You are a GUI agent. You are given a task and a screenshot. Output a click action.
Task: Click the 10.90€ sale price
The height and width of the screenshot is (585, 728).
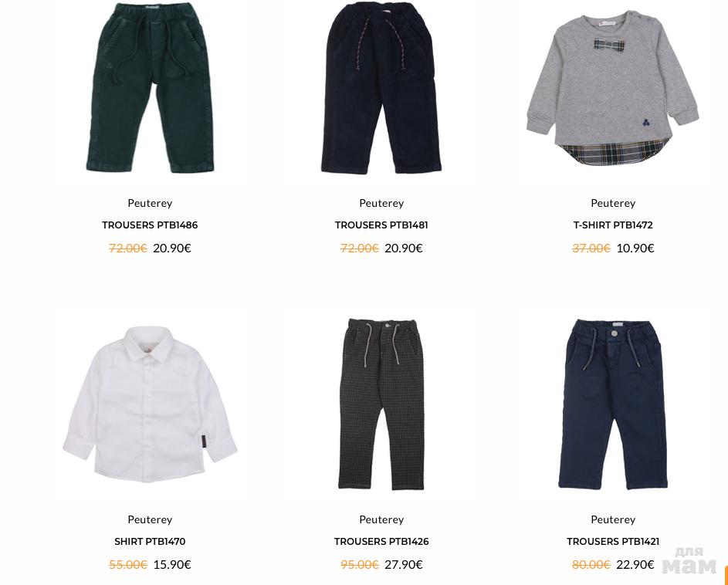(x=635, y=249)
